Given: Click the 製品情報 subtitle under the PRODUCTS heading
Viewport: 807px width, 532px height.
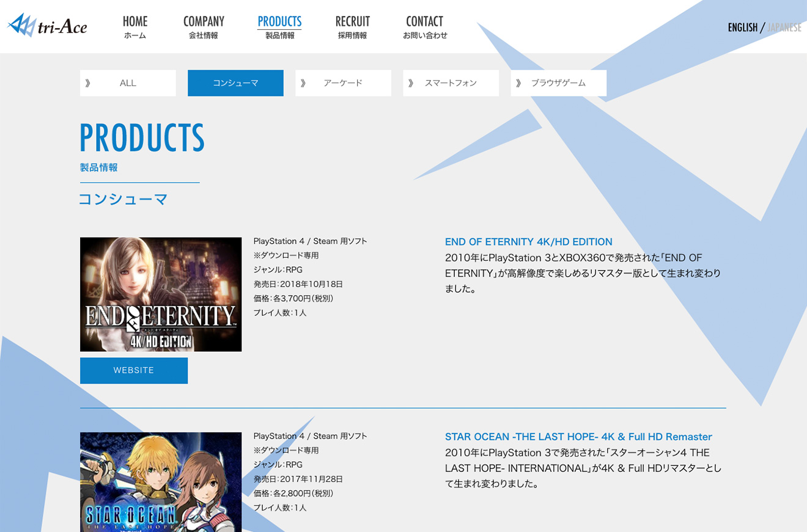Looking at the screenshot, I should tap(99, 167).
